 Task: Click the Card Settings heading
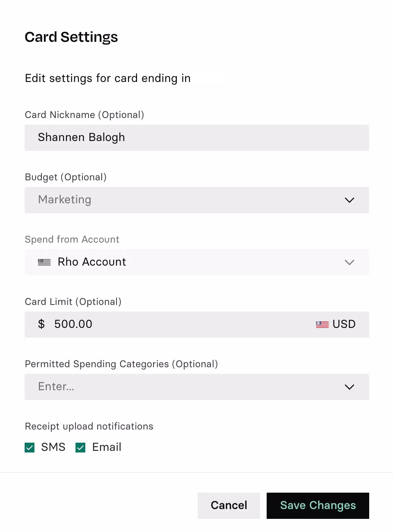pyautogui.click(x=71, y=37)
